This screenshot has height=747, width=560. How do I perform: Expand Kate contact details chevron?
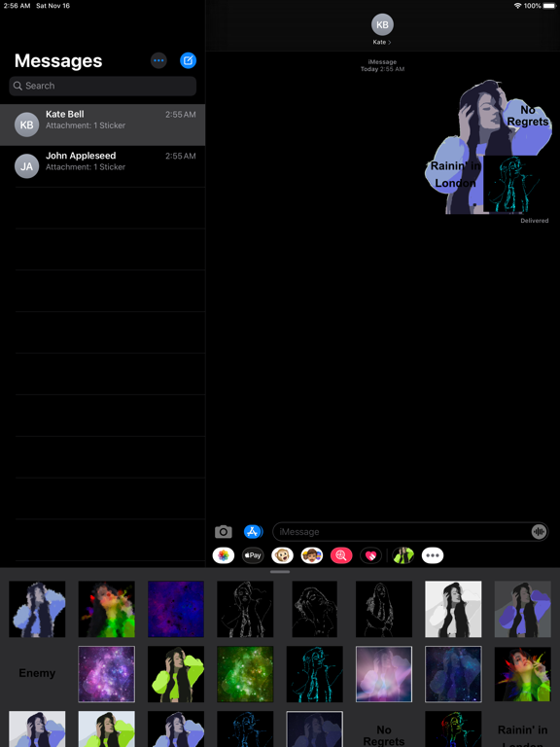(x=390, y=43)
